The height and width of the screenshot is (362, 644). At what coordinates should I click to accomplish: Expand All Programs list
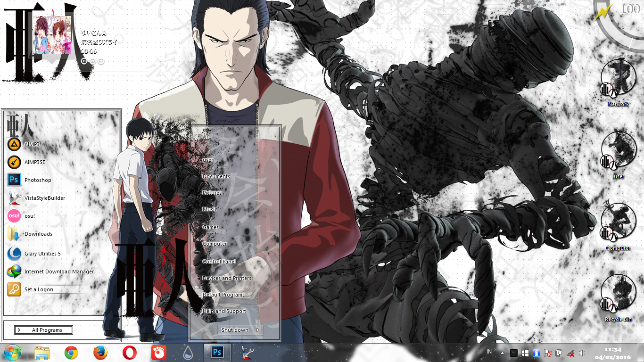44,330
